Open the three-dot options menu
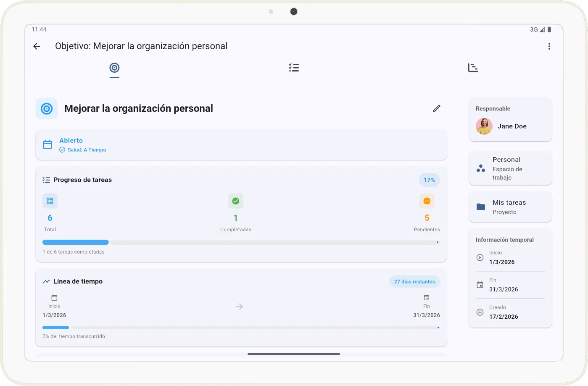 [x=549, y=46]
